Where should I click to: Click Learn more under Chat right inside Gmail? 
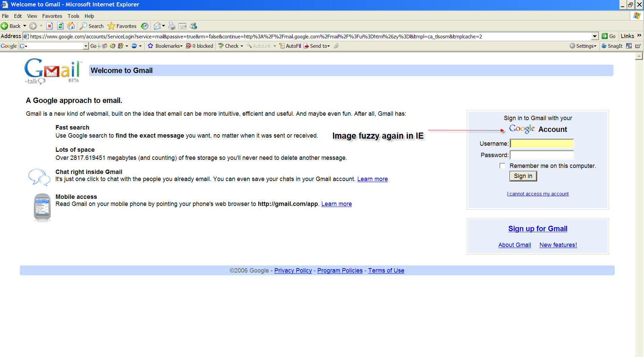click(x=372, y=179)
